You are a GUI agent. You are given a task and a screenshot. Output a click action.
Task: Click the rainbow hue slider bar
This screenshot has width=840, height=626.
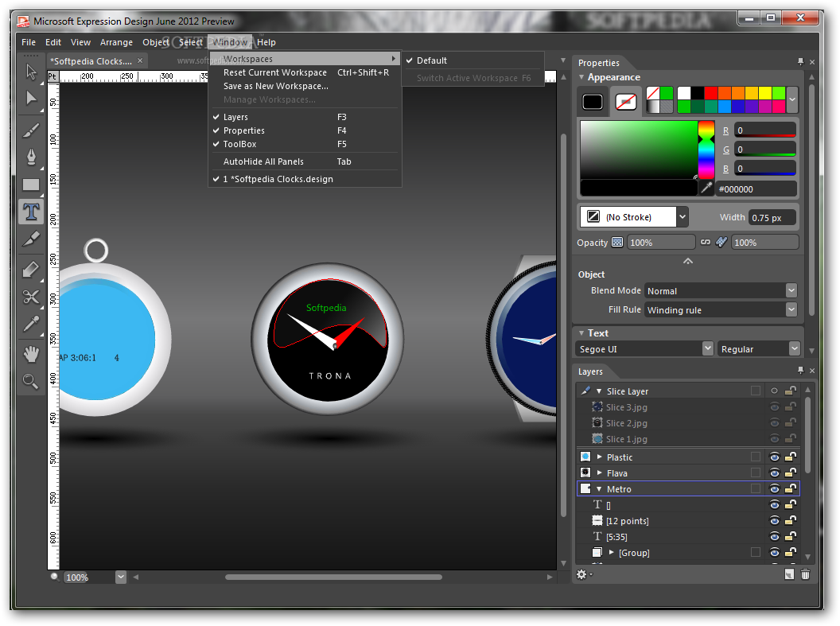coord(706,150)
